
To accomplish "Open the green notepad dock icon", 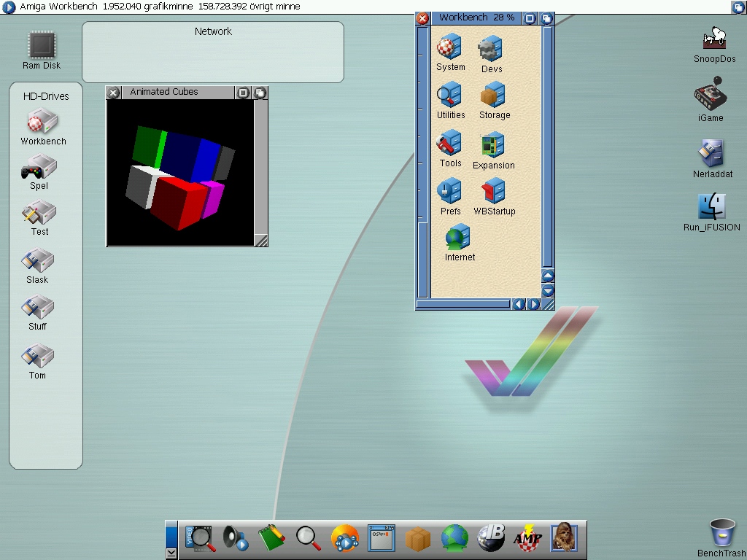I will coord(271,539).
